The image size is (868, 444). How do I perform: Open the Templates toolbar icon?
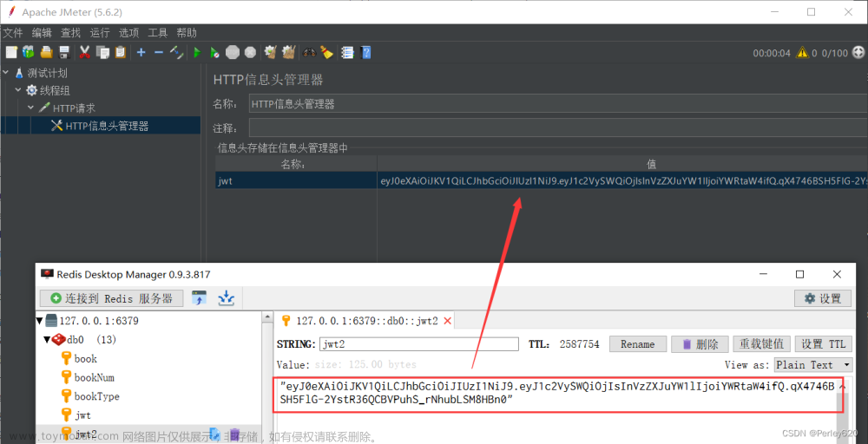(x=29, y=53)
